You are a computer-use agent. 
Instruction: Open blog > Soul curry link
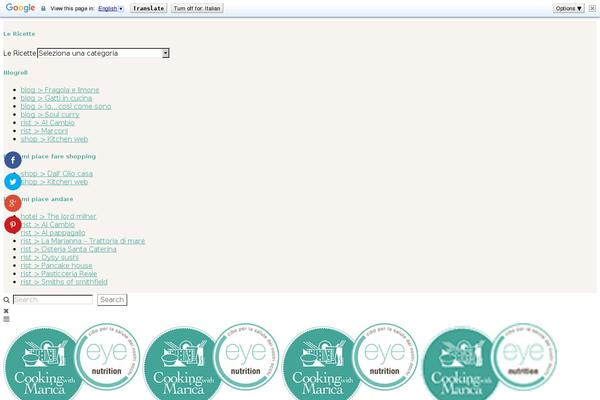50,114
